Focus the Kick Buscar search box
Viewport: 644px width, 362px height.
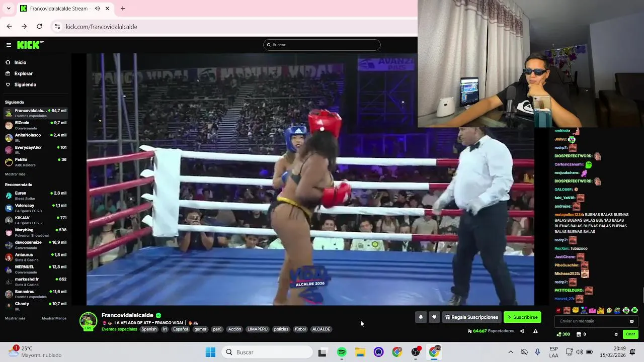click(322, 45)
